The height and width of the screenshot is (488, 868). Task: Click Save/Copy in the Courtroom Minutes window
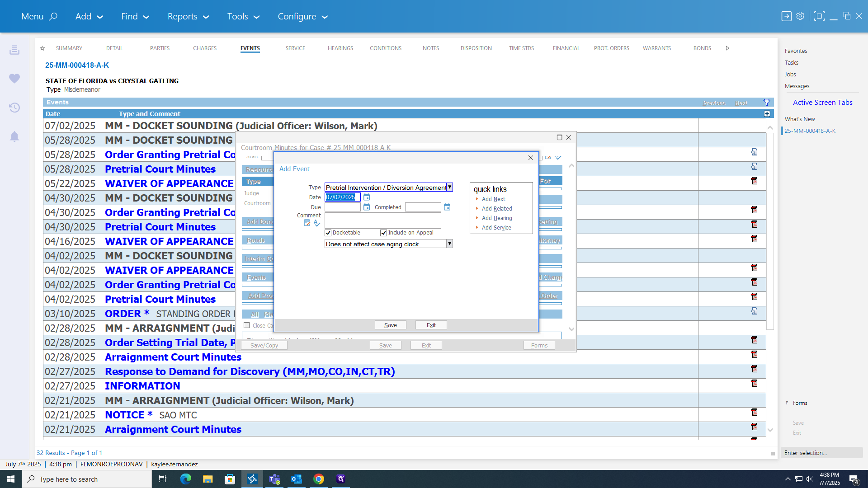coord(264,346)
